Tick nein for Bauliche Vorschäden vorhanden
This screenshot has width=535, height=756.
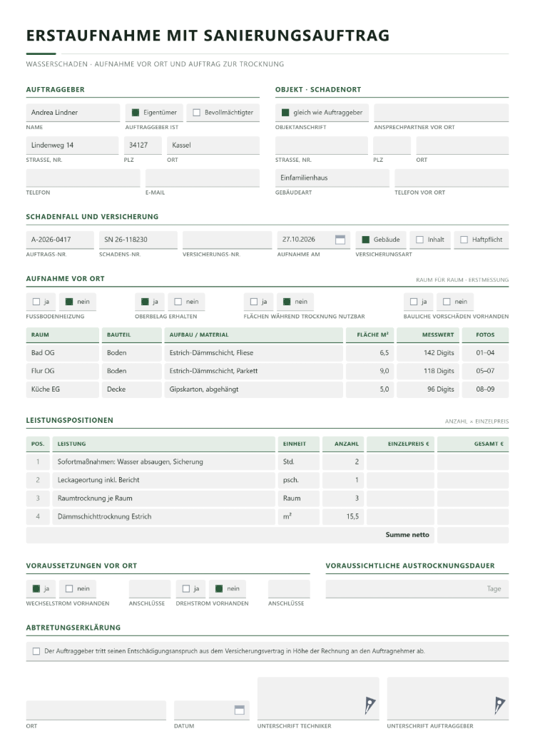point(447,302)
